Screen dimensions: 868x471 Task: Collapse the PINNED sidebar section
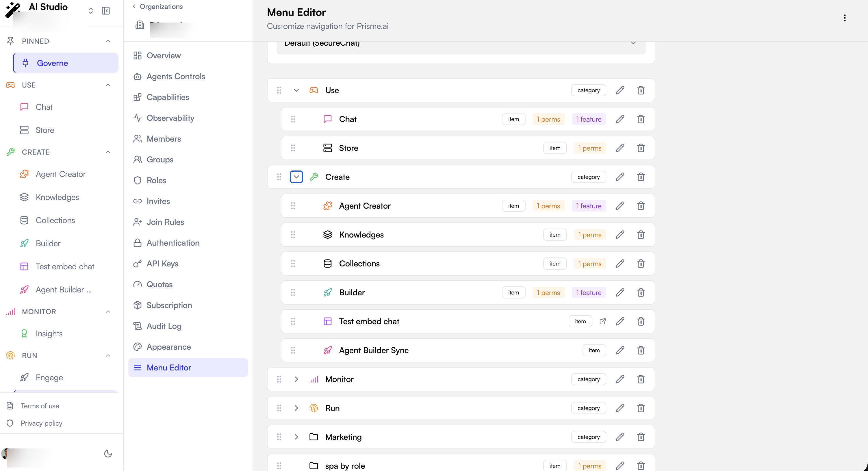pyautogui.click(x=108, y=41)
